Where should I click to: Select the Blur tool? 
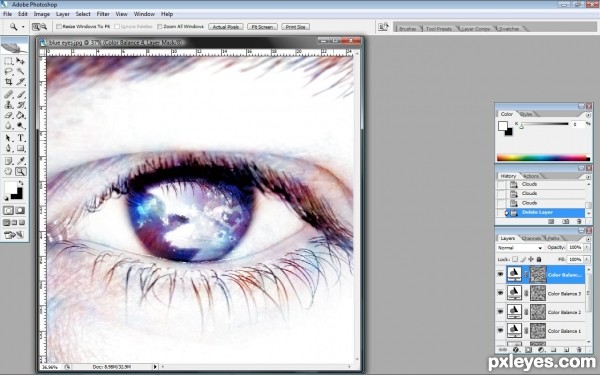(x=8, y=126)
